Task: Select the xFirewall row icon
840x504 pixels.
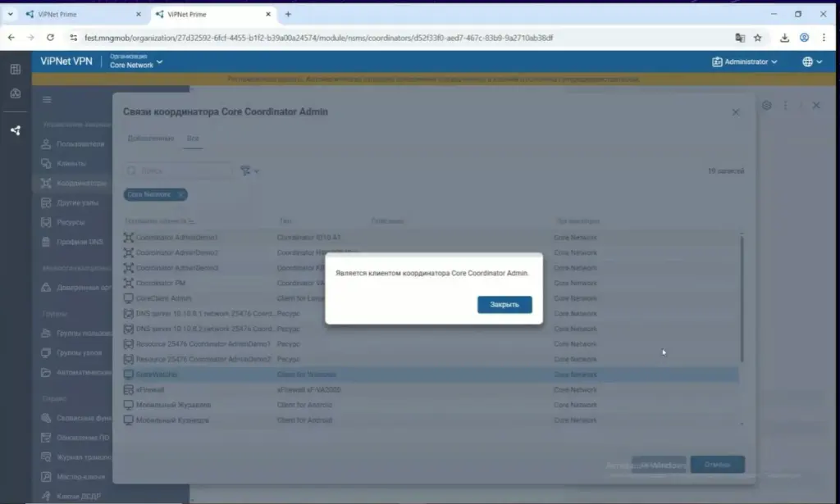Action: pos(129,390)
